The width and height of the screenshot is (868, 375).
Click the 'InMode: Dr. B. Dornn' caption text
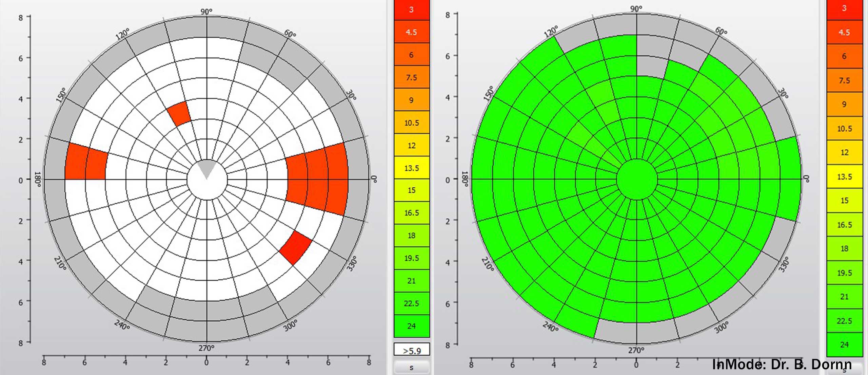(x=782, y=364)
